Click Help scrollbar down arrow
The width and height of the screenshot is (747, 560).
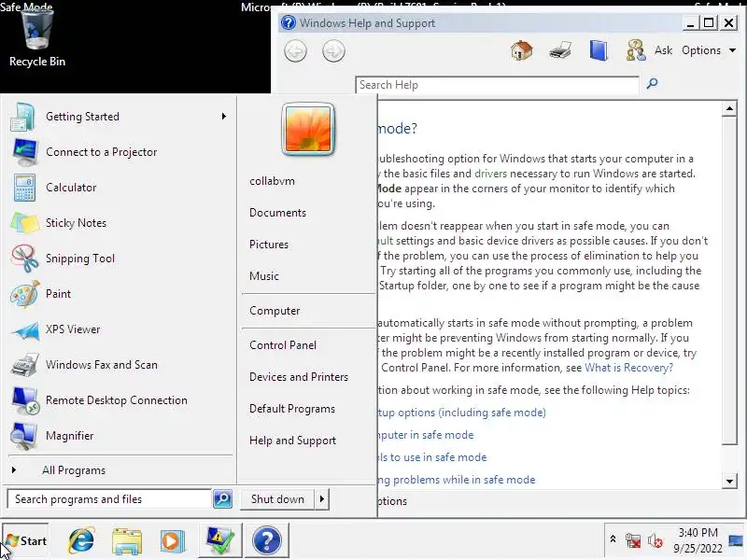(x=729, y=481)
